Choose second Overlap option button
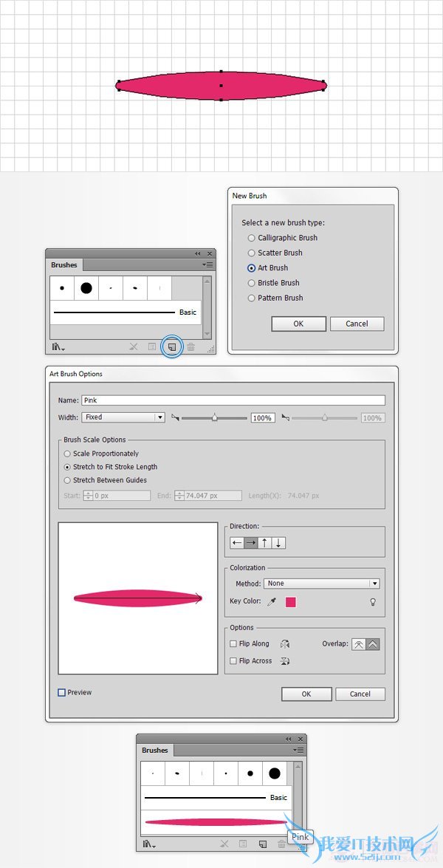 373,644
